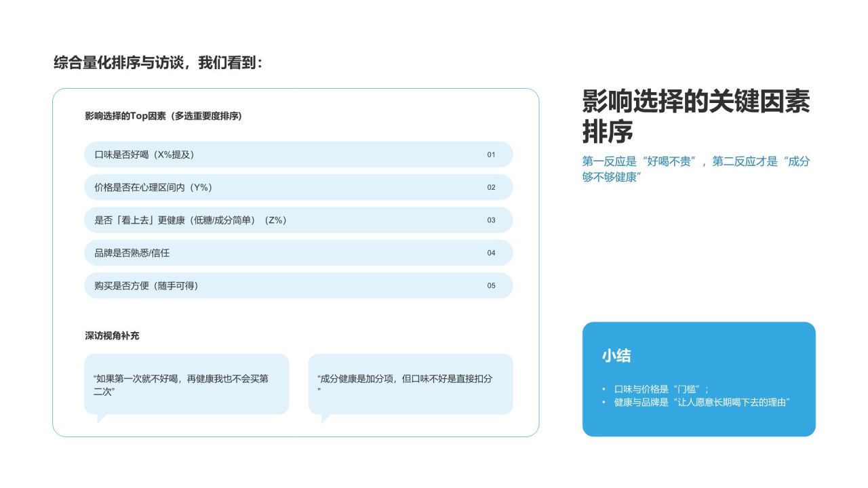Click the rank number "05"

pos(491,285)
